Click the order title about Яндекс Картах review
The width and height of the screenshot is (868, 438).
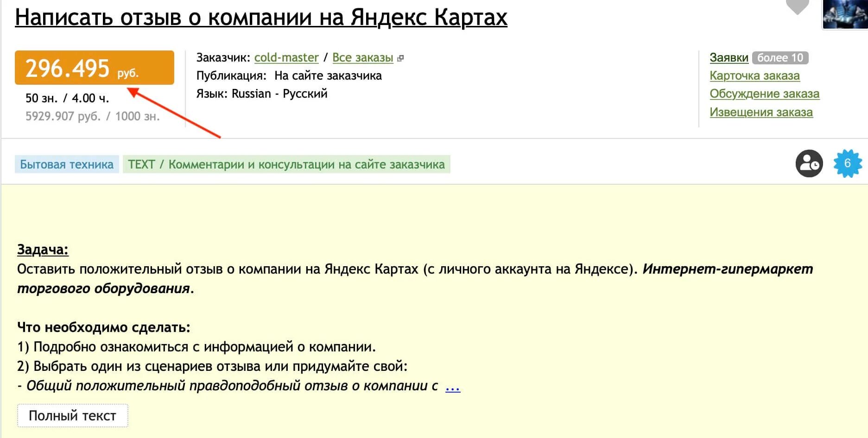[x=261, y=17]
